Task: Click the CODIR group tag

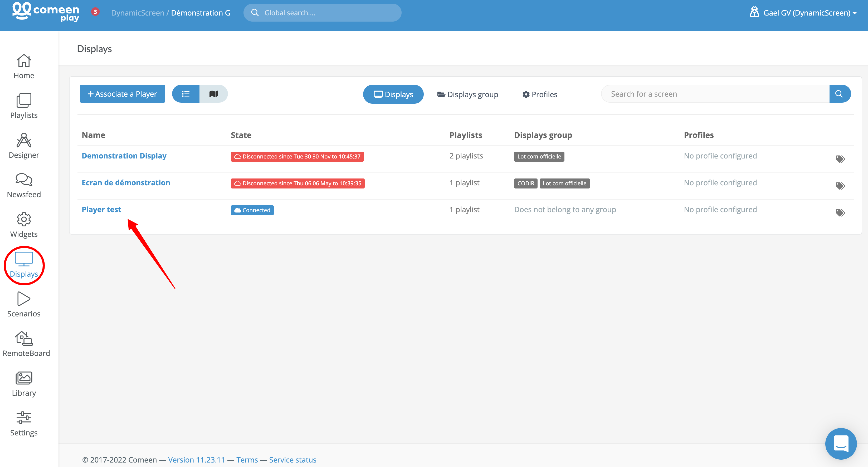Action: point(526,183)
